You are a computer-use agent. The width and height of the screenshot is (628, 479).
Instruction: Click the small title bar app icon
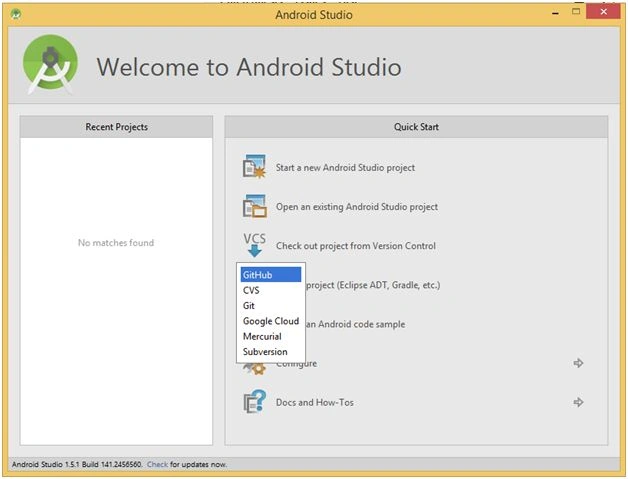coord(16,14)
